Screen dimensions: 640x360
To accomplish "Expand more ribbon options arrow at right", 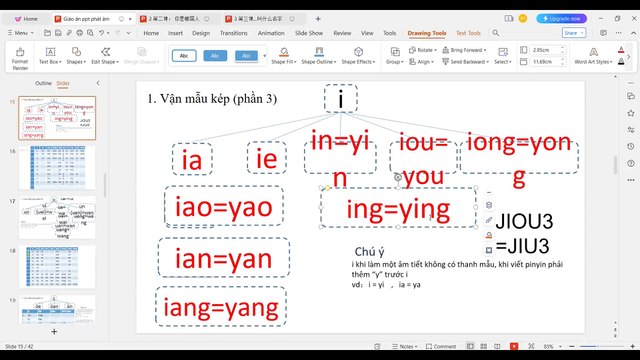I will click(629, 56).
